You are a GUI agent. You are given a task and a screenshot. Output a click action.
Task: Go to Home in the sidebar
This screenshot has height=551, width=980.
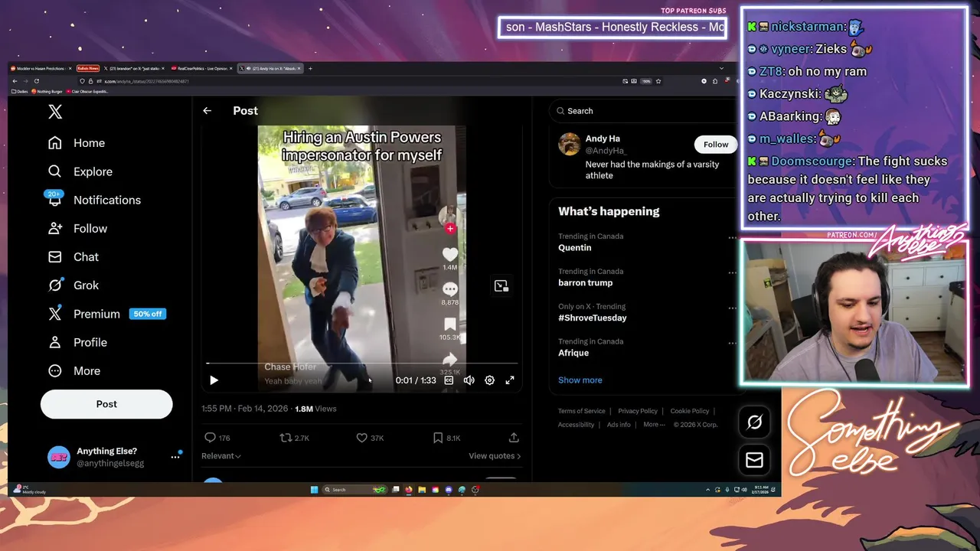tap(76, 143)
